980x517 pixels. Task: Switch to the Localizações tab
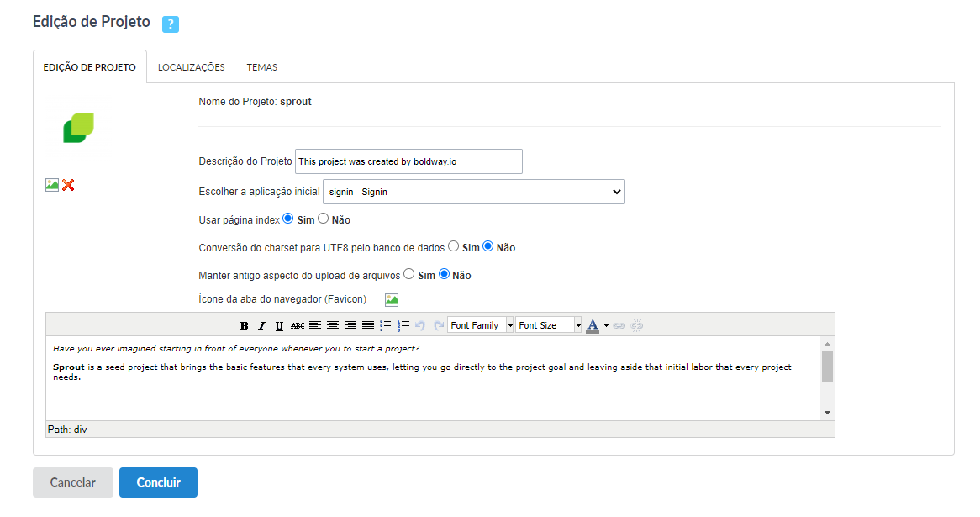191,67
